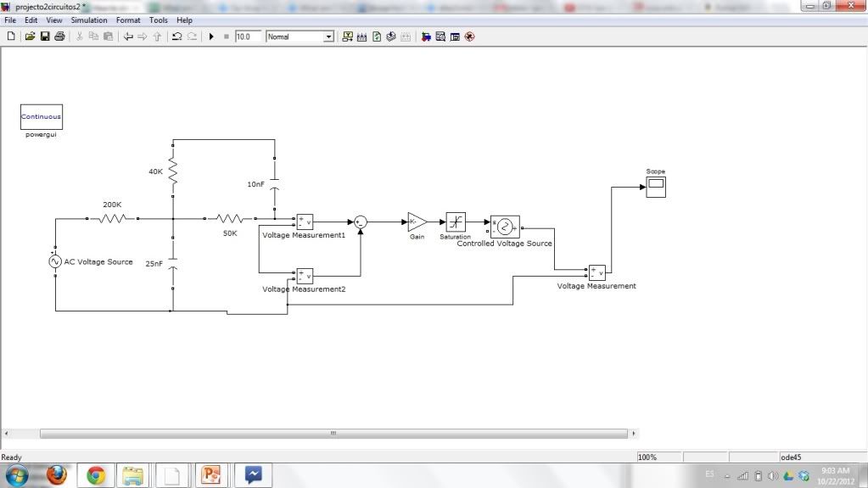868x488 pixels.
Task: Click the New model icon
Action: pos(11,36)
